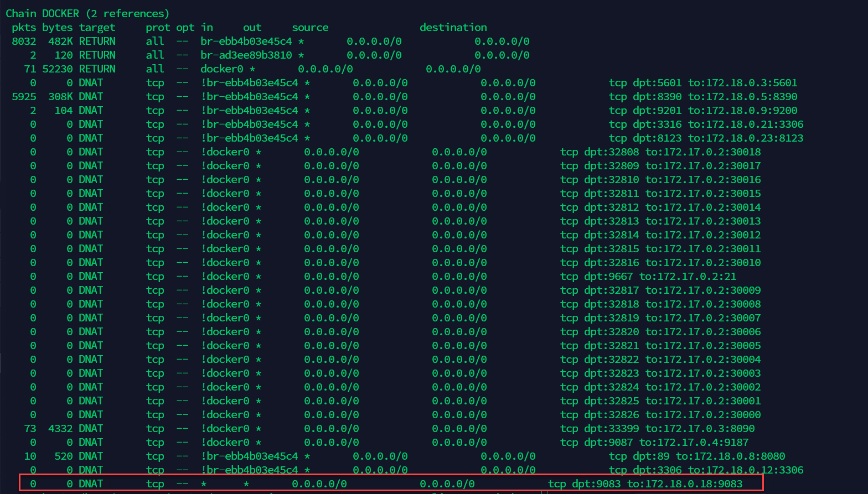The image size is (868, 494).
Task: Click 'RETURN' target in the docker0 row
Action: pyautogui.click(x=97, y=69)
